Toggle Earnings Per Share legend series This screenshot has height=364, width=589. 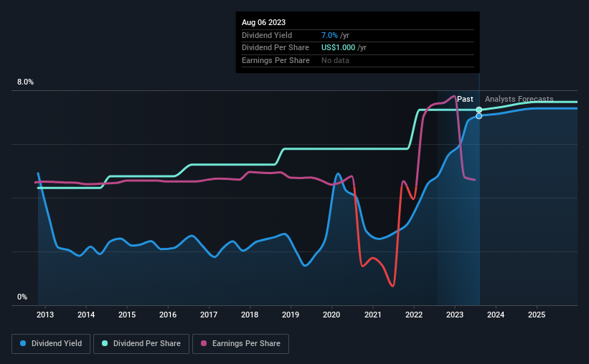pos(240,343)
